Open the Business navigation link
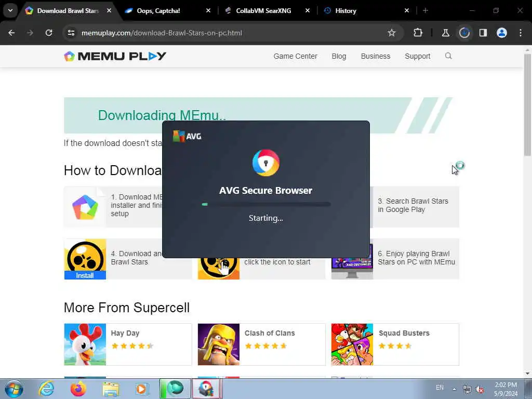Viewport: 532px width, 399px height. 376,56
